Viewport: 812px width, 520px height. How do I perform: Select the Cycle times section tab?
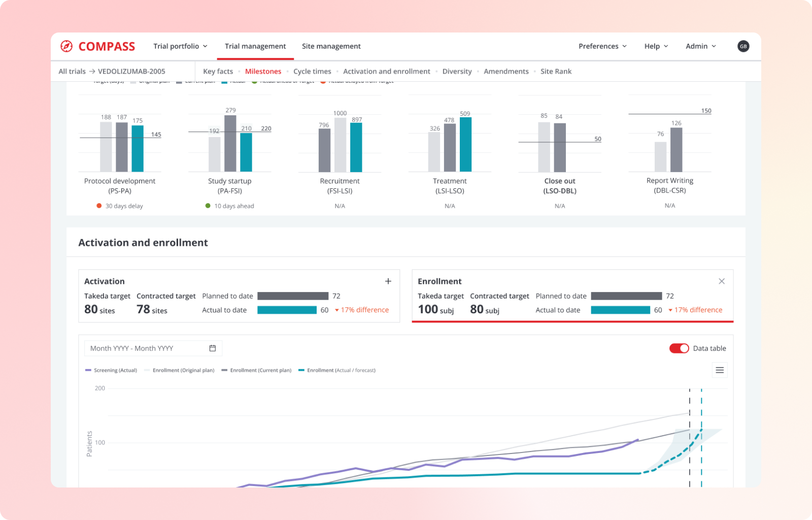pyautogui.click(x=312, y=71)
